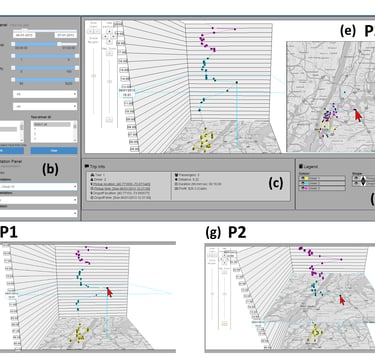Image resolution: width=375 pixels, height=363 pixels.
Task: Toggle the second shape visibility eye in Legend
Action: click(x=355, y=183)
